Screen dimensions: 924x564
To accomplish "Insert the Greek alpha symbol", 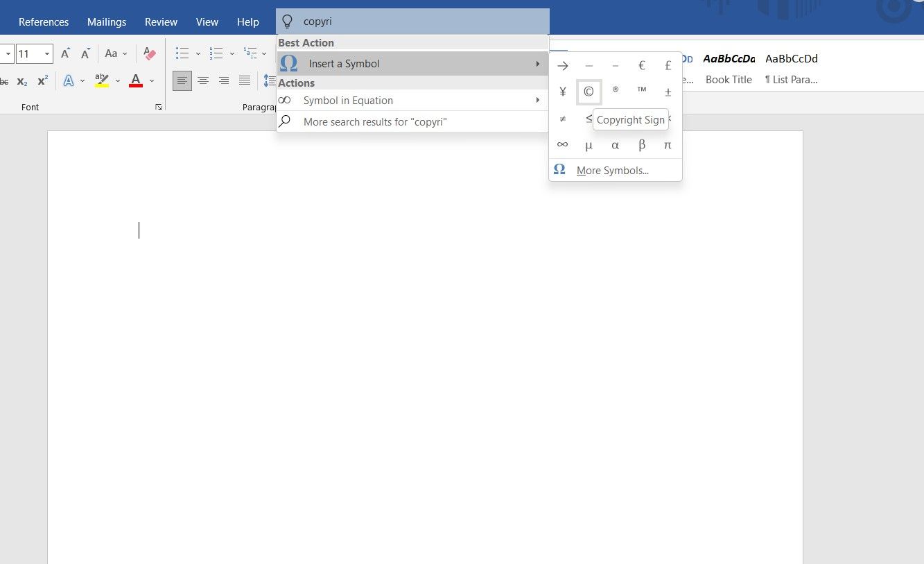I will click(616, 145).
